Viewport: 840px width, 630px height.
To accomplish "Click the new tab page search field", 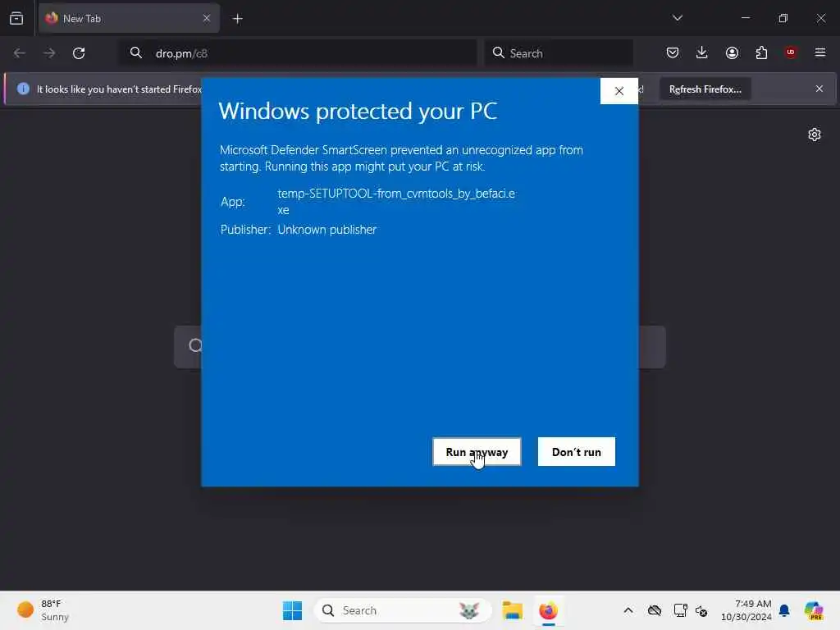I will tap(420, 347).
